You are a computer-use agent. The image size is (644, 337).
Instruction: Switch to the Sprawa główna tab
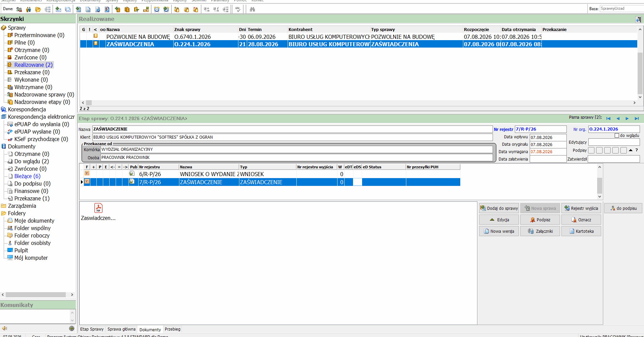click(121, 329)
